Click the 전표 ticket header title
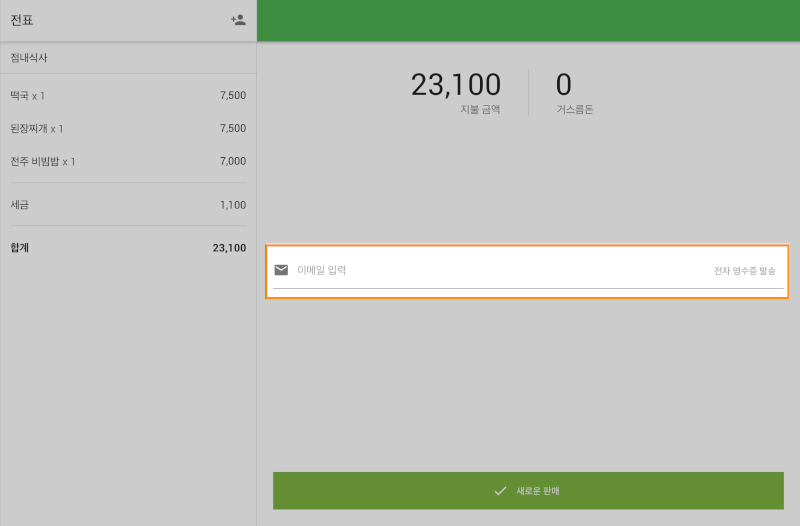The height and width of the screenshot is (526, 800). [x=22, y=20]
